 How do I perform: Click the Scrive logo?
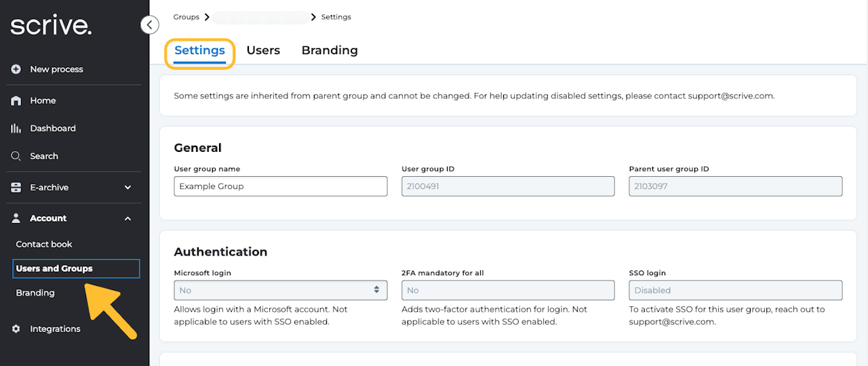coord(51,26)
